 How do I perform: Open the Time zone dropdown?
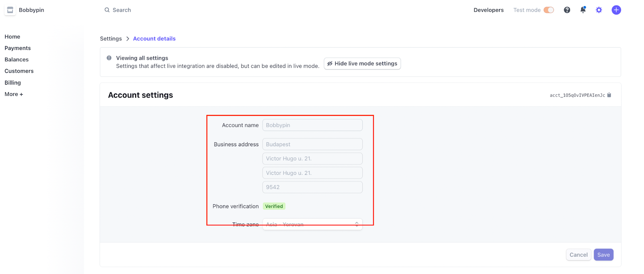pyautogui.click(x=312, y=224)
